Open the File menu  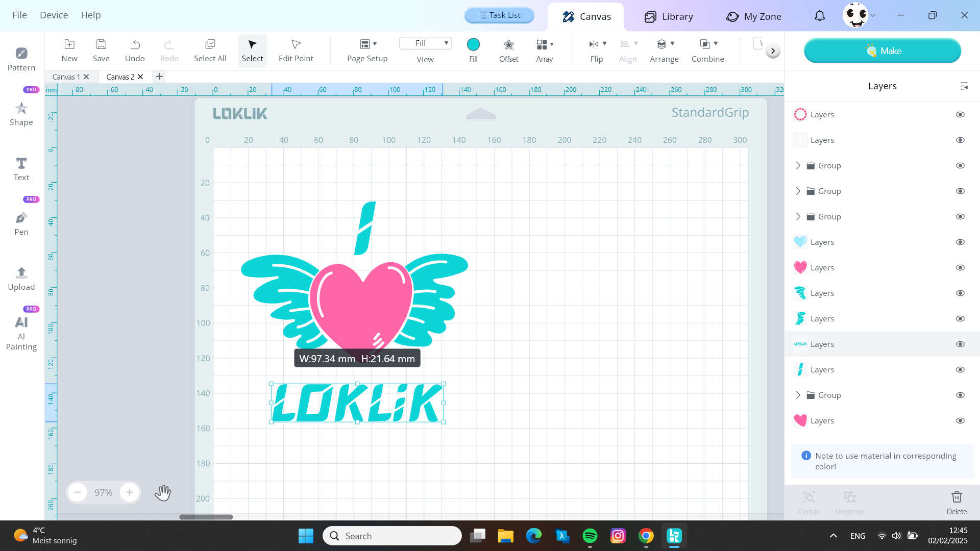click(20, 15)
